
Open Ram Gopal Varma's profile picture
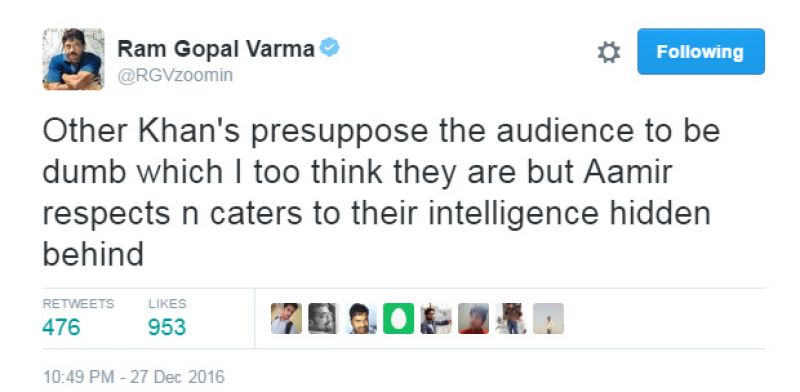pyautogui.click(x=73, y=59)
